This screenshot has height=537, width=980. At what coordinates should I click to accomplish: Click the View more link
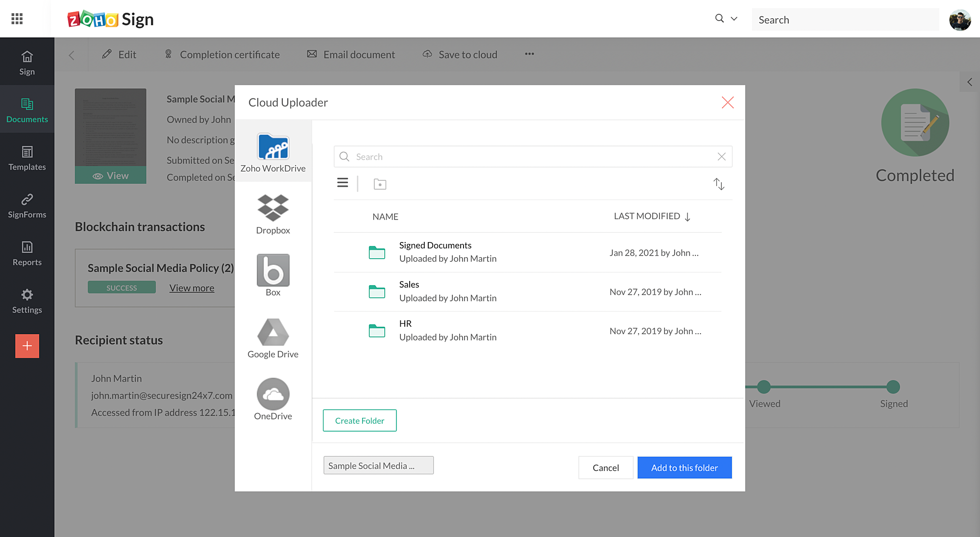(x=192, y=288)
